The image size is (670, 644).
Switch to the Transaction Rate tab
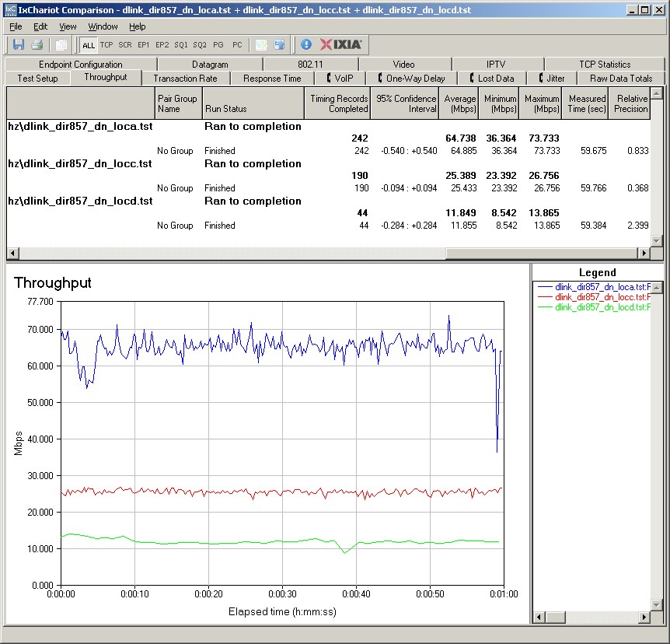(x=186, y=79)
